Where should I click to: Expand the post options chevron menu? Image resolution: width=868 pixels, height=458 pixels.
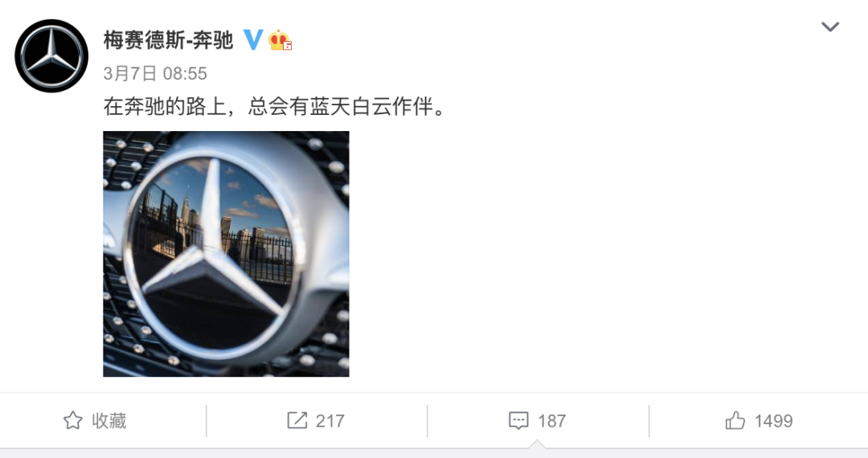829,27
